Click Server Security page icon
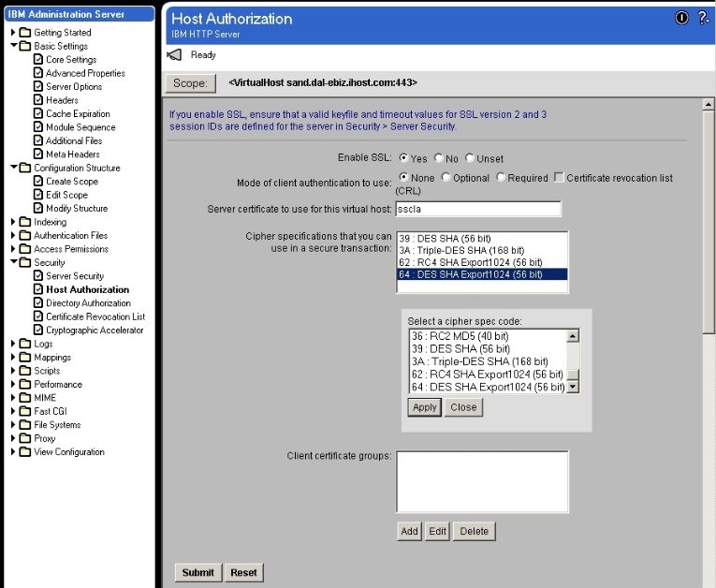Image resolution: width=716 pixels, height=588 pixels. point(38,275)
